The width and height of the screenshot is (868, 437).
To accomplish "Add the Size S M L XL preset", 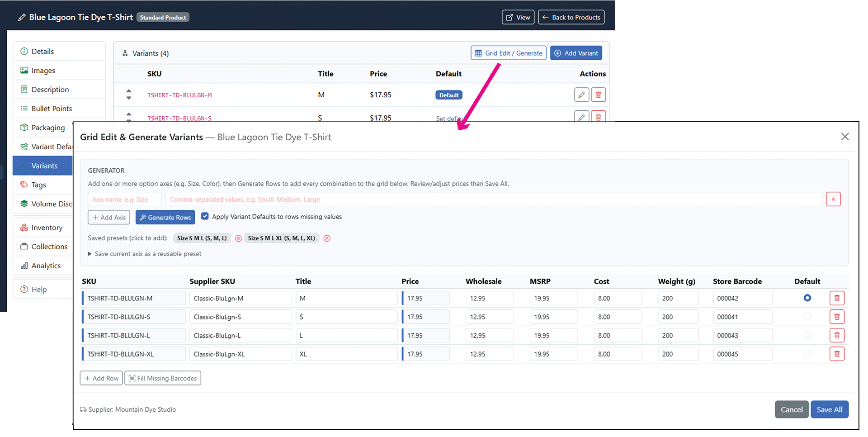I will point(282,238).
